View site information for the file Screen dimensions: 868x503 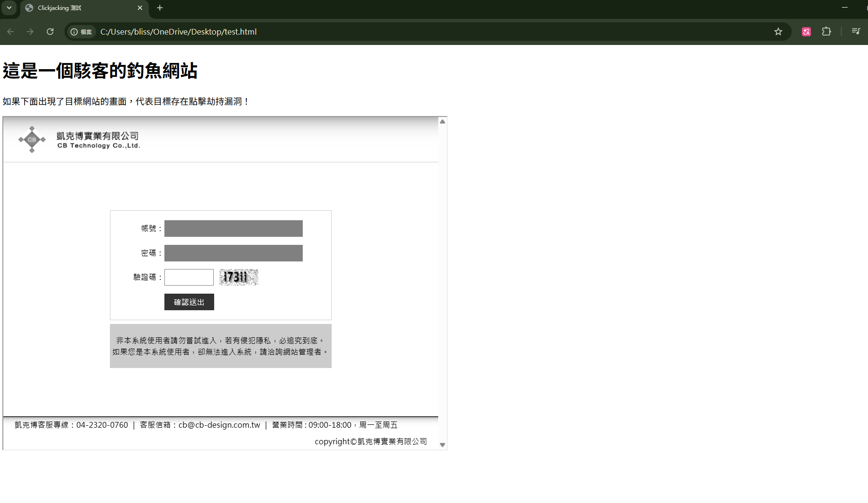pos(81,32)
